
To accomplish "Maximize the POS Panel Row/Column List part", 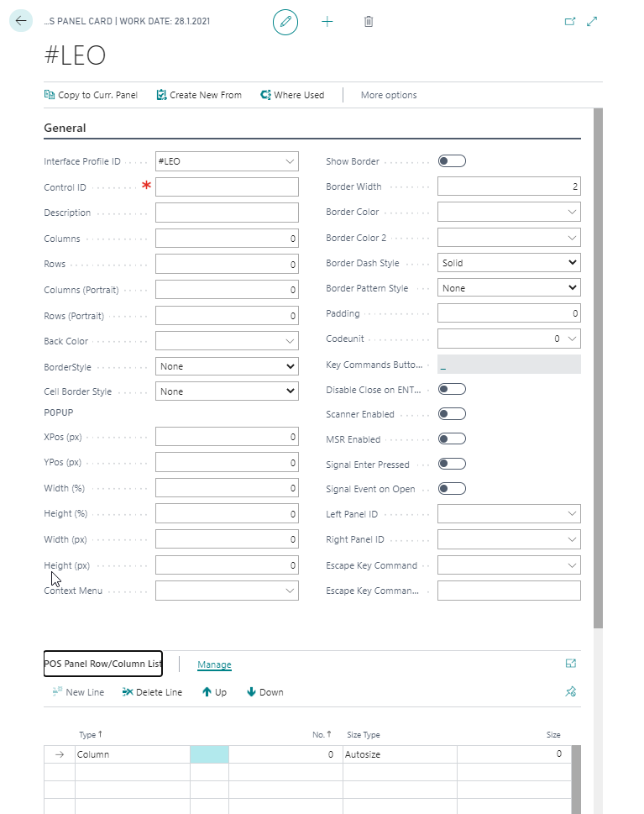I will tap(571, 664).
